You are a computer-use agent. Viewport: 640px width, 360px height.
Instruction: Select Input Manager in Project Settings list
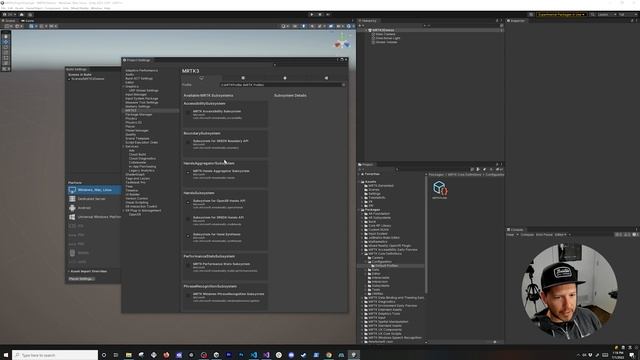point(136,95)
